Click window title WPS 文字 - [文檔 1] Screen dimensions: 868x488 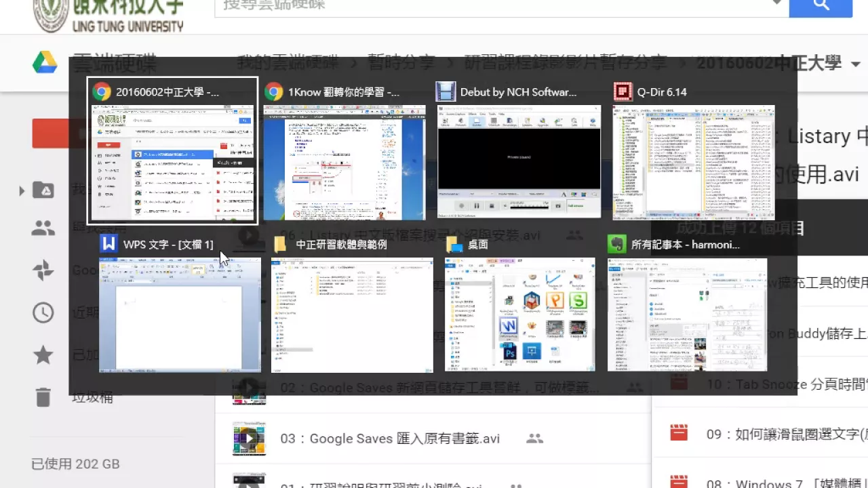pyautogui.click(x=168, y=245)
